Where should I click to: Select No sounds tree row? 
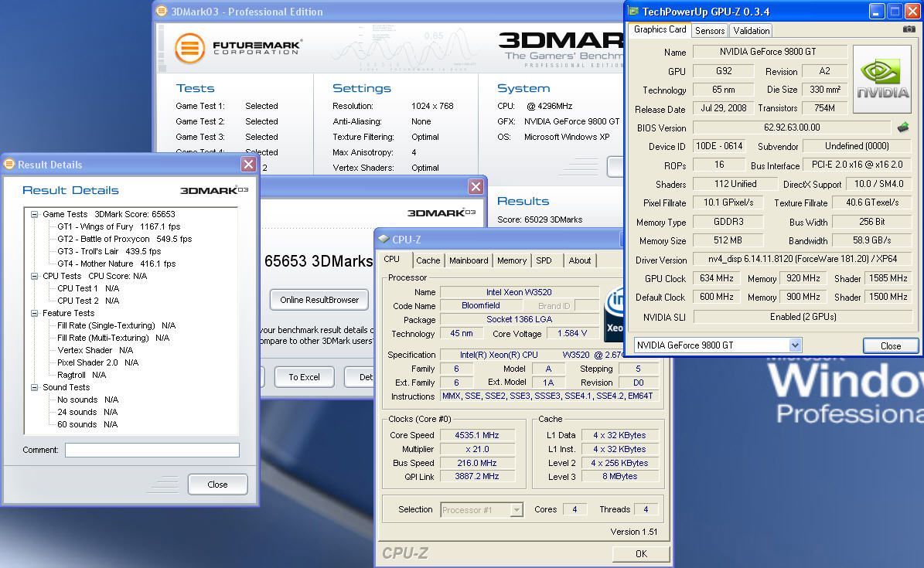87,400
